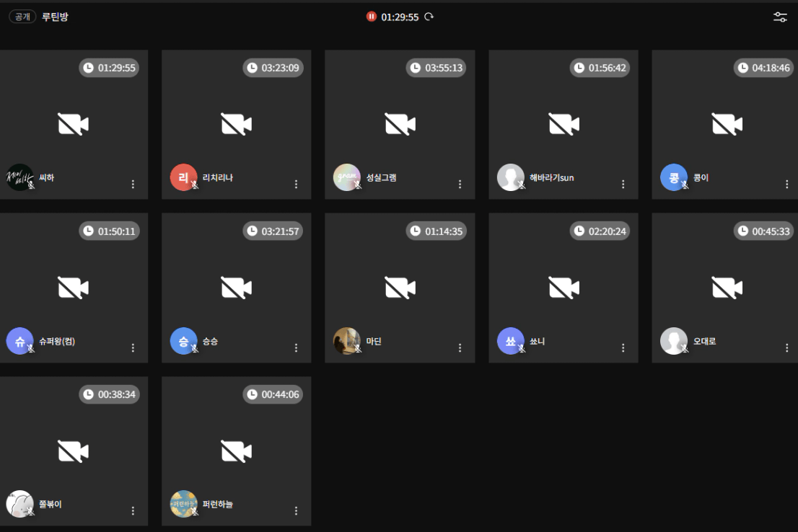
Task: Open more options for 씨하
Action: click(133, 184)
